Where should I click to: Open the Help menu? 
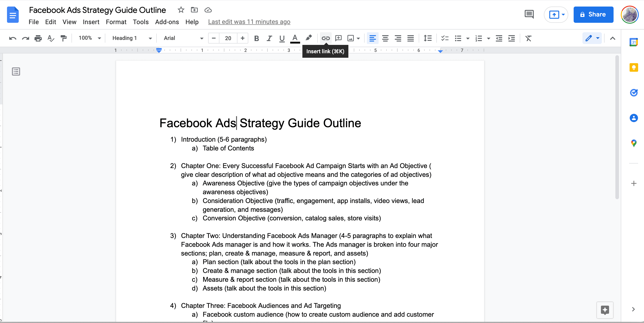pyautogui.click(x=192, y=22)
